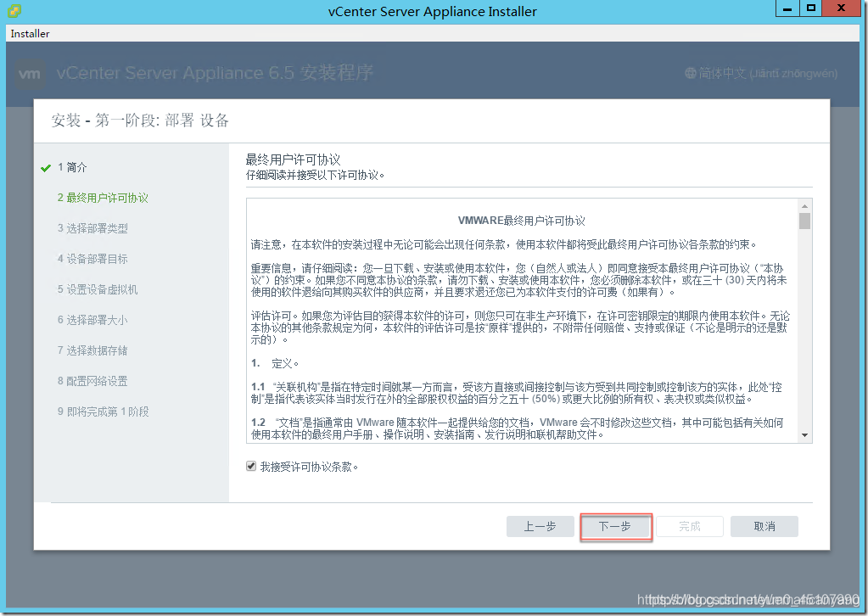Select step 8 配置网络设置
The width and height of the screenshot is (868, 616).
pos(93,381)
